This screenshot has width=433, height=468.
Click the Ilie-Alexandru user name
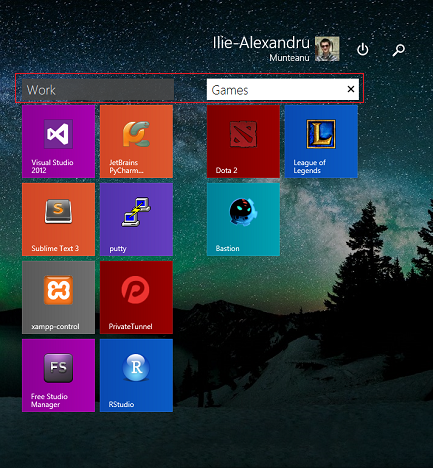(x=261, y=43)
